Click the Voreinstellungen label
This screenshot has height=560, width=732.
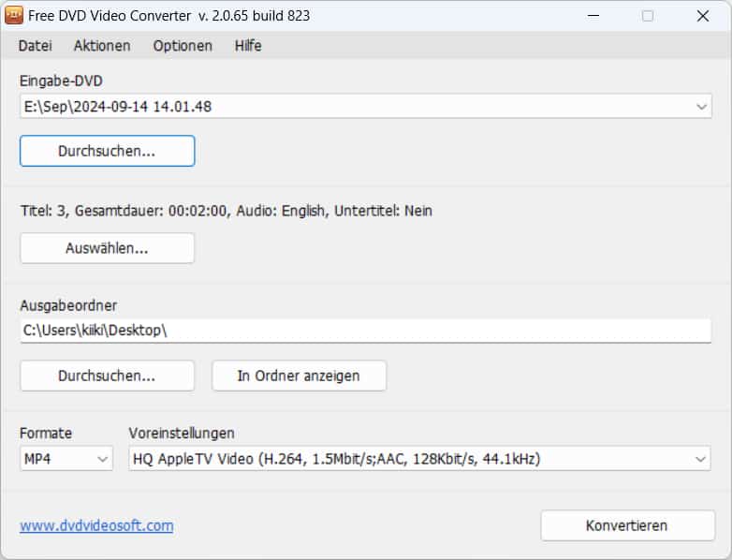pyautogui.click(x=182, y=433)
